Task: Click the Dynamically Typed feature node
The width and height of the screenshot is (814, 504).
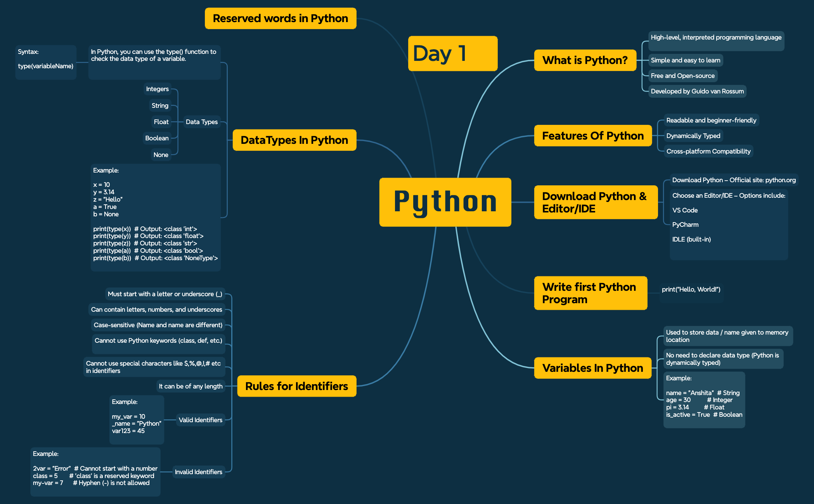Action: [693, 136]
